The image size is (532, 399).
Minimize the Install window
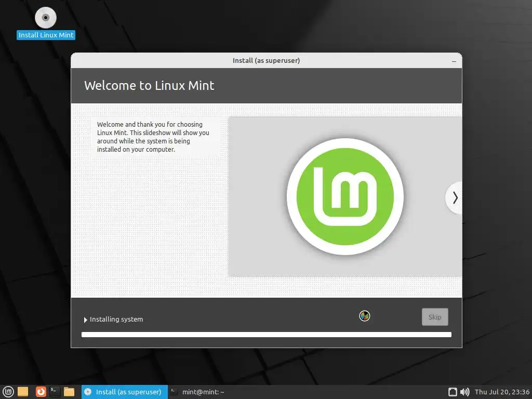[454, 61]
